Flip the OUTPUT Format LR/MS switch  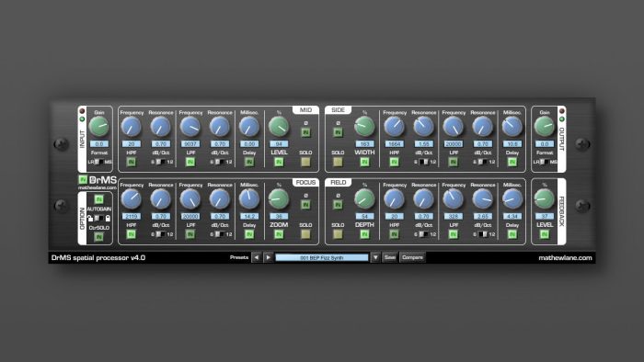(545, 162)
